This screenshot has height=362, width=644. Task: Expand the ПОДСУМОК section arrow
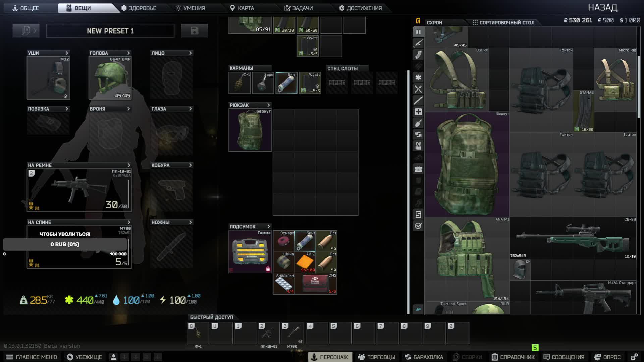268,226
